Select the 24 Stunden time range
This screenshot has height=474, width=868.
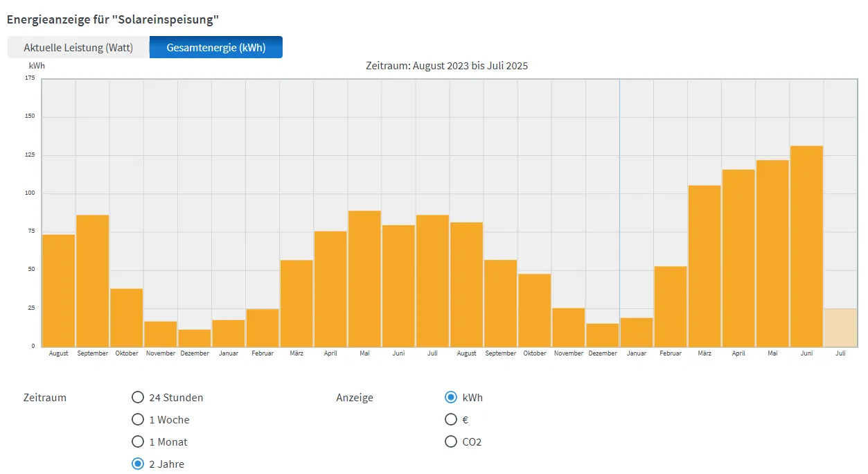pos(137,398)
